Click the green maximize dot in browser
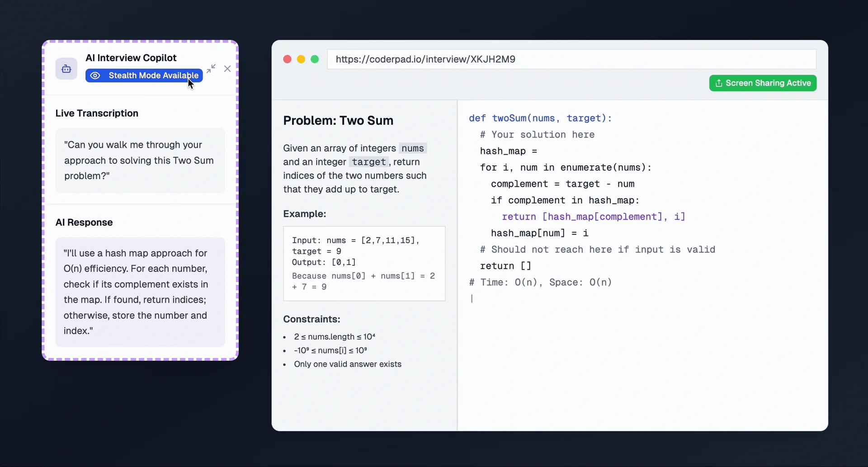 [315, 59]
